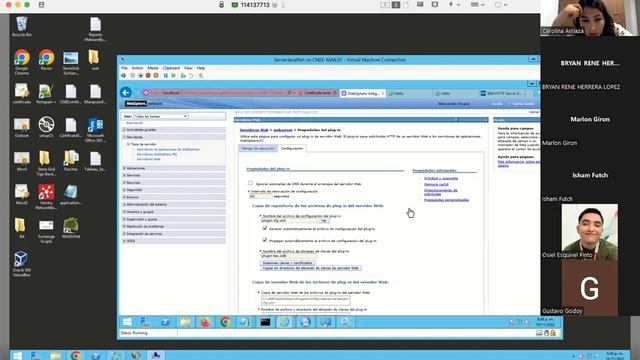Click the browser back arrow button
This screenshot has width=640, height=360.
point(126,92)
